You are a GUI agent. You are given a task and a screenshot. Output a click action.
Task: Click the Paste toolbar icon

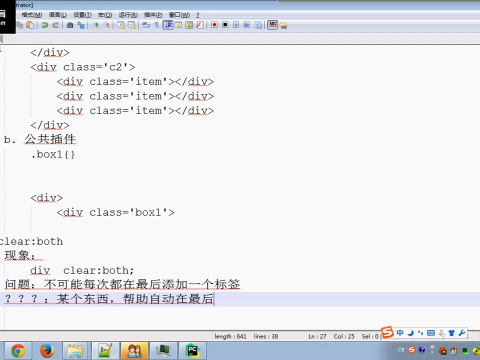pos(30,25)
